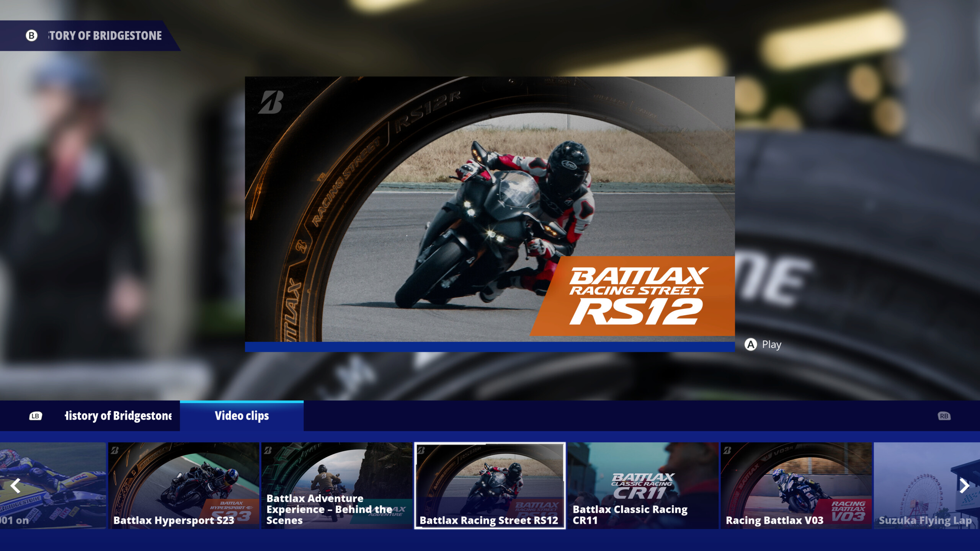
Task: Click the Story of Bridgestone header
Action: click(105, 36)
